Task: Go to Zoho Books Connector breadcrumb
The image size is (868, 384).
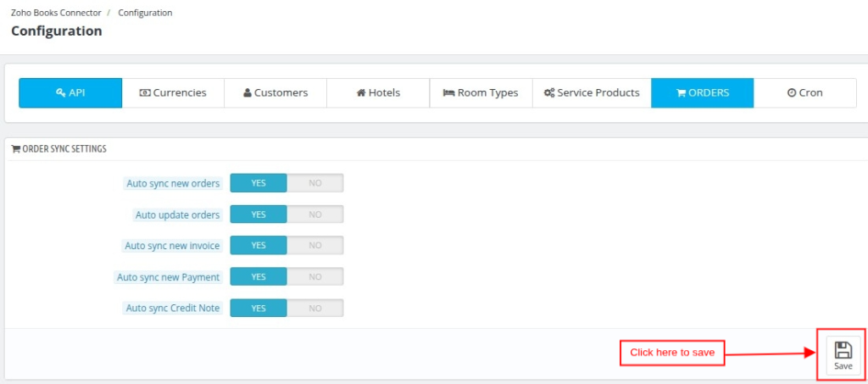Action: tap(56, 13)
